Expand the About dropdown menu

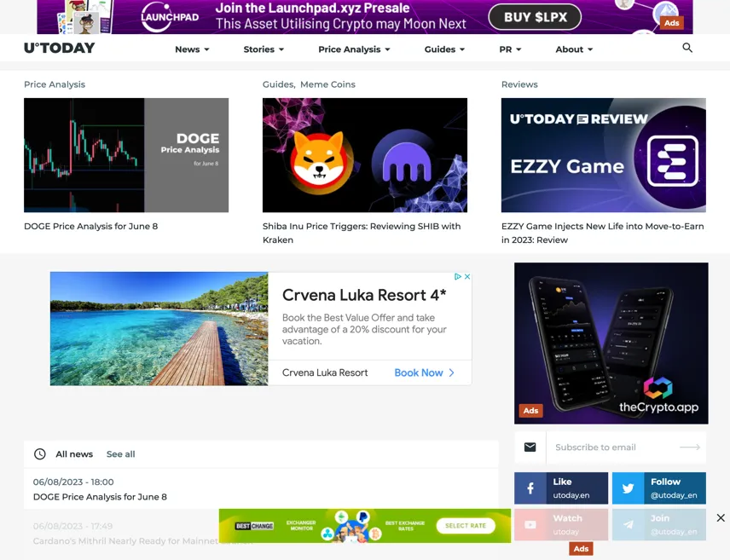point(574,49)
